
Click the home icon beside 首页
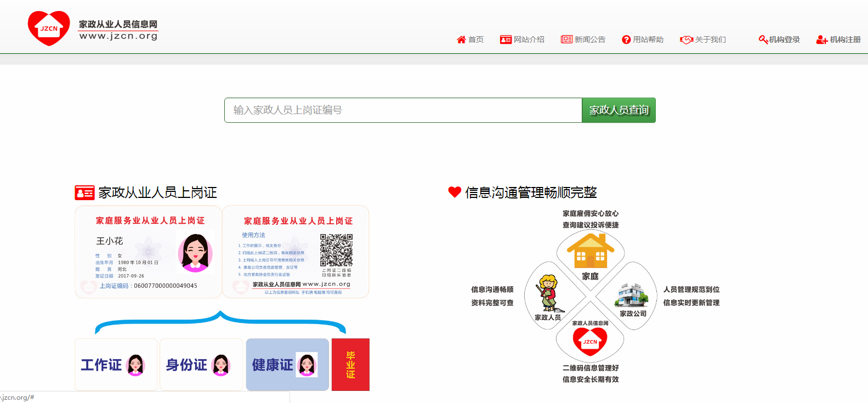coord(461,39)
